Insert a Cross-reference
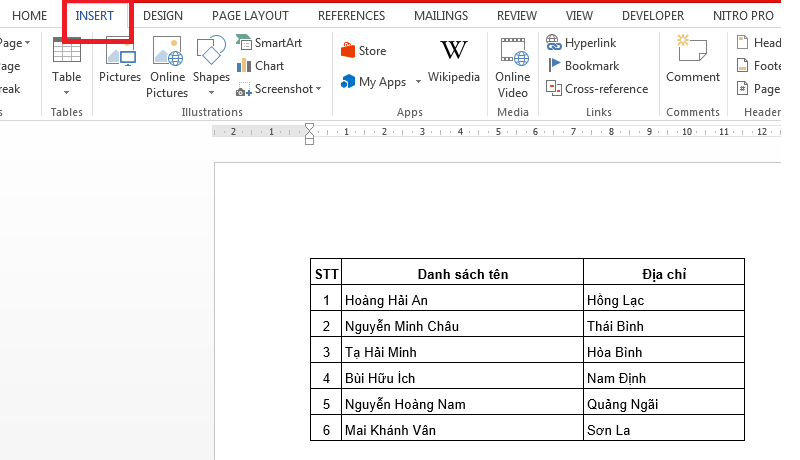The width and height of the screenshot is (800, 460). point(597,89)
